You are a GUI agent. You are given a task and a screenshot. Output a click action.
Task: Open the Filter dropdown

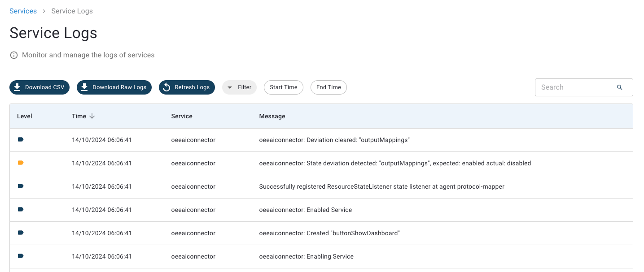pyautogui.click(x=239, y=87)
